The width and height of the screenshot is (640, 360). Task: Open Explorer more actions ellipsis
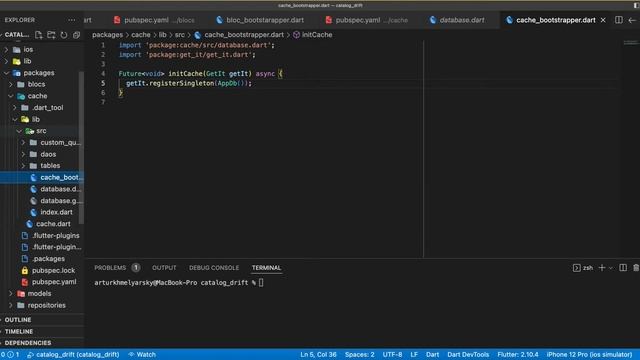point(72,20)
